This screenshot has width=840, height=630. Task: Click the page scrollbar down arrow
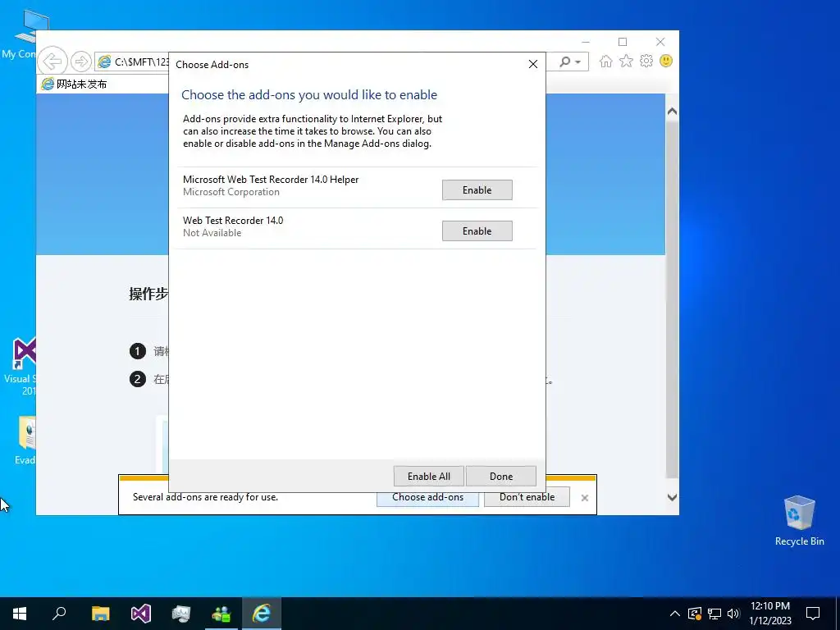tap(672, 497)
